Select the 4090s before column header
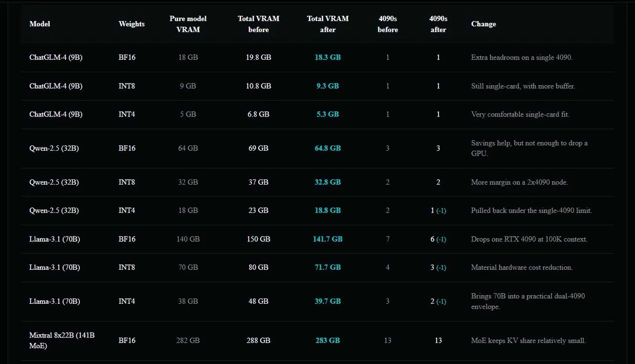This screenshot has height=364, width=635. tap(387, 24)
